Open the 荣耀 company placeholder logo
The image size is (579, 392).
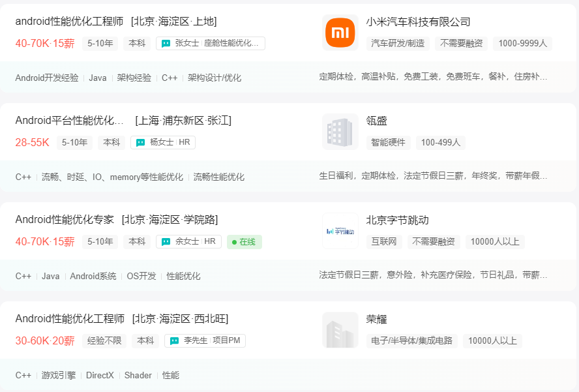point(340,330)
